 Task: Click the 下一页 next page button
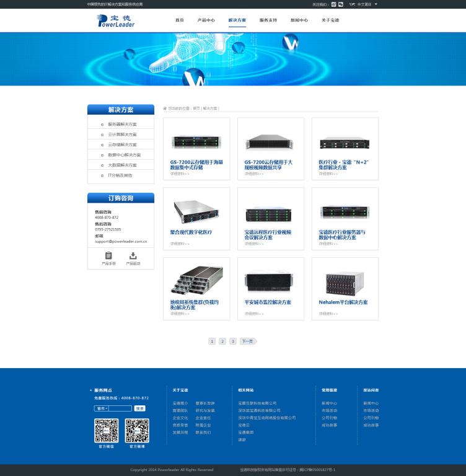pyautogui.click(x=247, y=342)
